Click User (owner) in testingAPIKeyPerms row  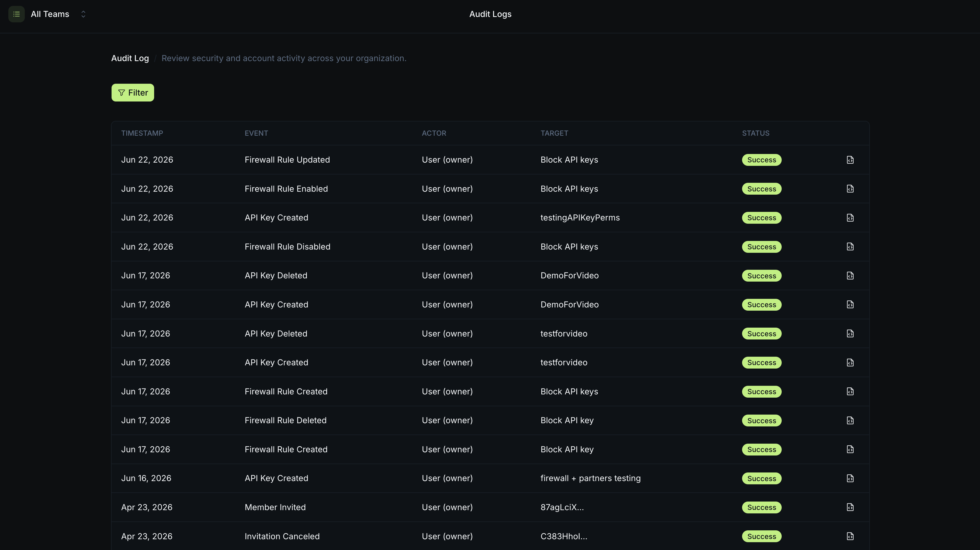447,218
